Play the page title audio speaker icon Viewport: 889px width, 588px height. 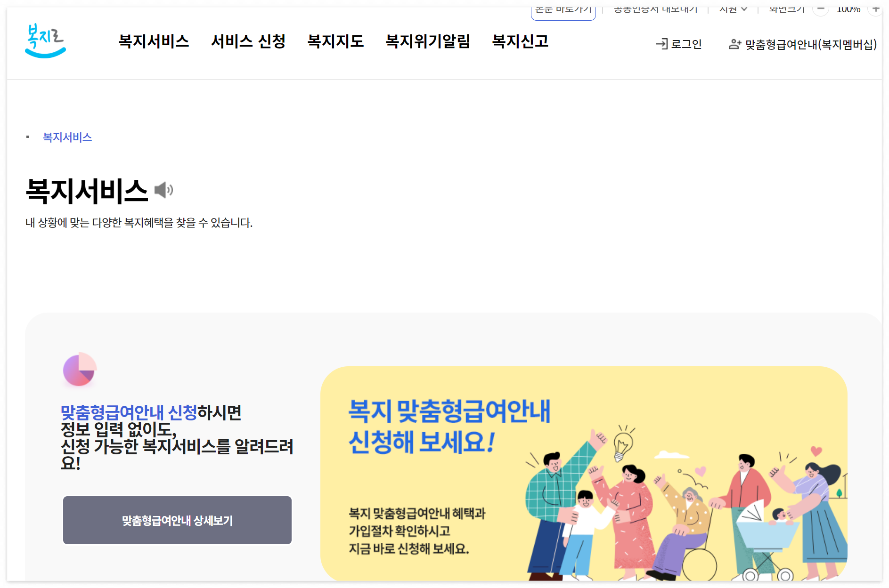[164, 190]
